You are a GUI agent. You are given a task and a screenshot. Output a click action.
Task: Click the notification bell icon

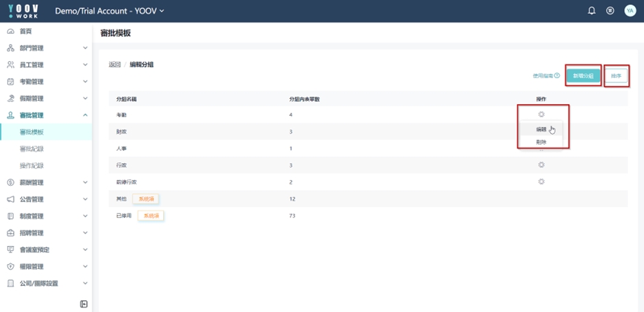(592, 11)
